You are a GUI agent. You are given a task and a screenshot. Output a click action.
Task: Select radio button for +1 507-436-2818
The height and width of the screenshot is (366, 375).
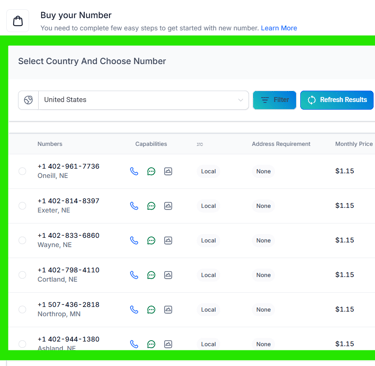pyautogui.click(x=22, y=310)
